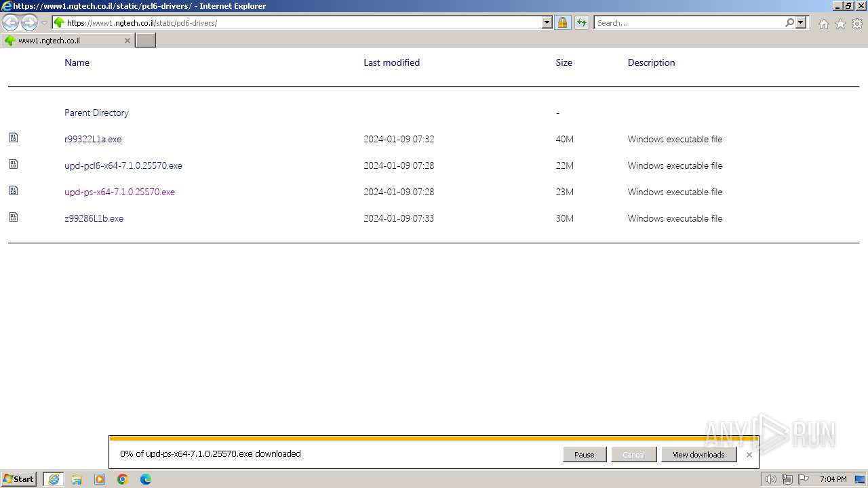This screenshot has height=488, width=868.
Task: Download upd-pcl6-x64-7.1.0.25570.exe
Action: pyautogui.click(x=123, y=165)
